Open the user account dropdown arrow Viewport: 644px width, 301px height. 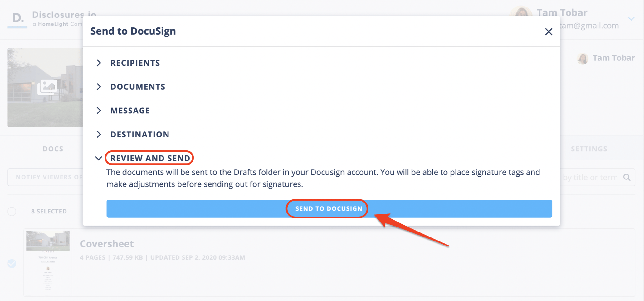[x=631, y=19]
